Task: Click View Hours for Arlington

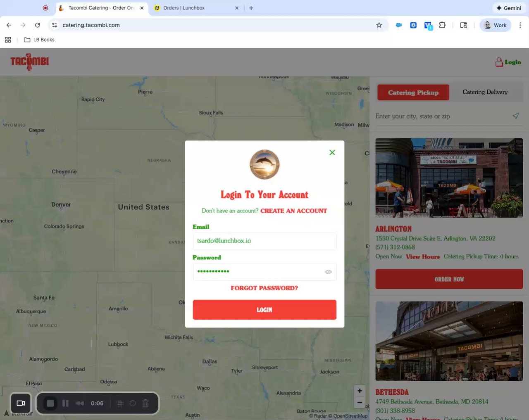Action: 423,256
